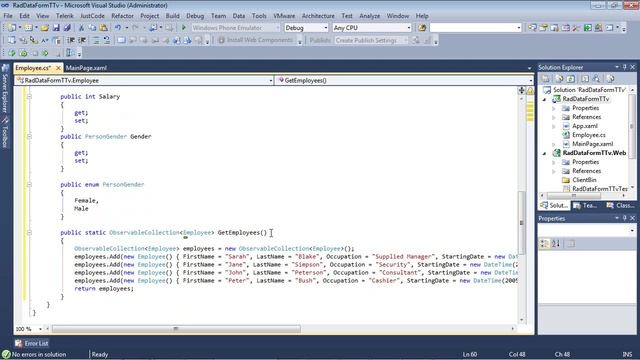The width and height of the screenshot is (640, 360).
Task: Close the Employee.cs tab
Action: tap(58, 68)
